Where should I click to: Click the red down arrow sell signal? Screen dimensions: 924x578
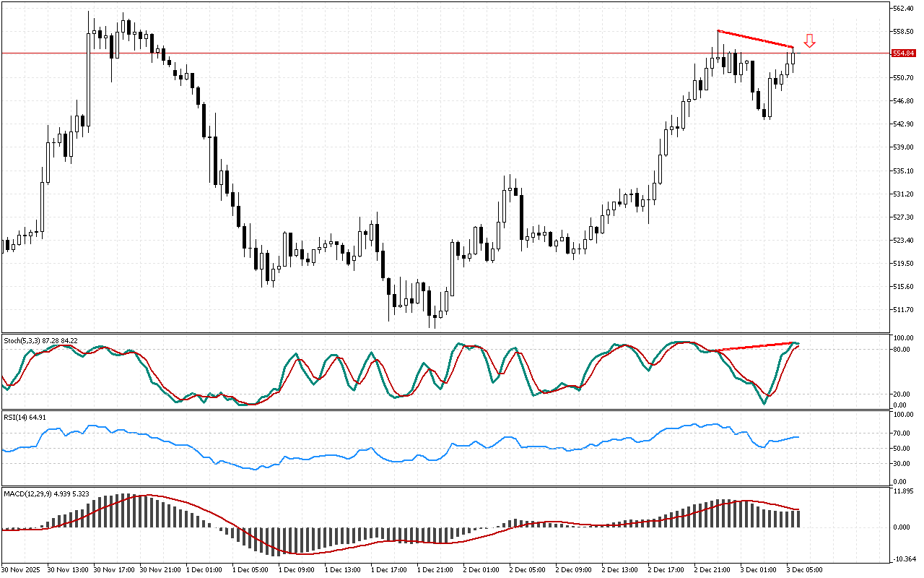(x=809, y=40)
